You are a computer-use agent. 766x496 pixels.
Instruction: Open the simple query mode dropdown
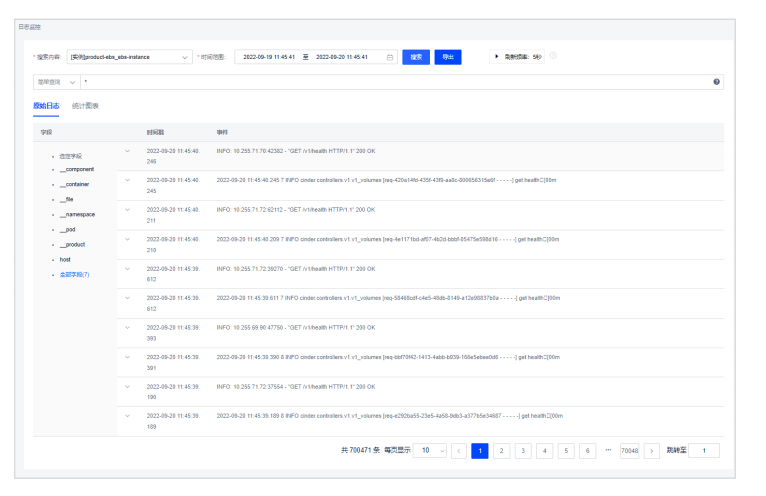coord(56,81)
